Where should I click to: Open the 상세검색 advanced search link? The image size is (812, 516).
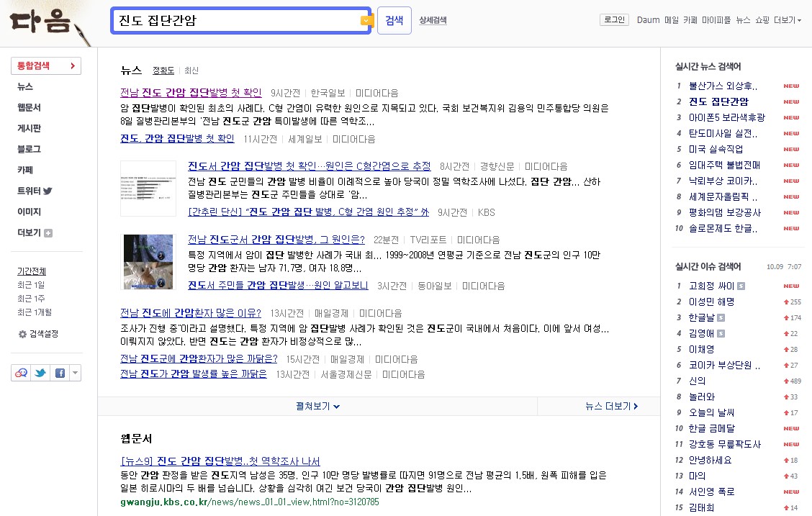(433, 20)
